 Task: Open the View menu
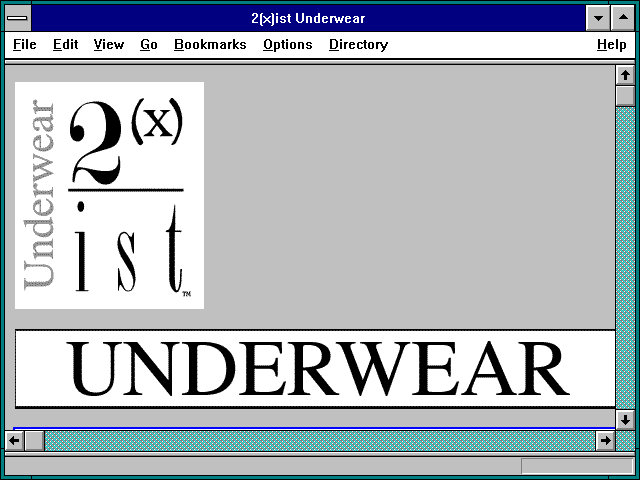click(109, 44)
